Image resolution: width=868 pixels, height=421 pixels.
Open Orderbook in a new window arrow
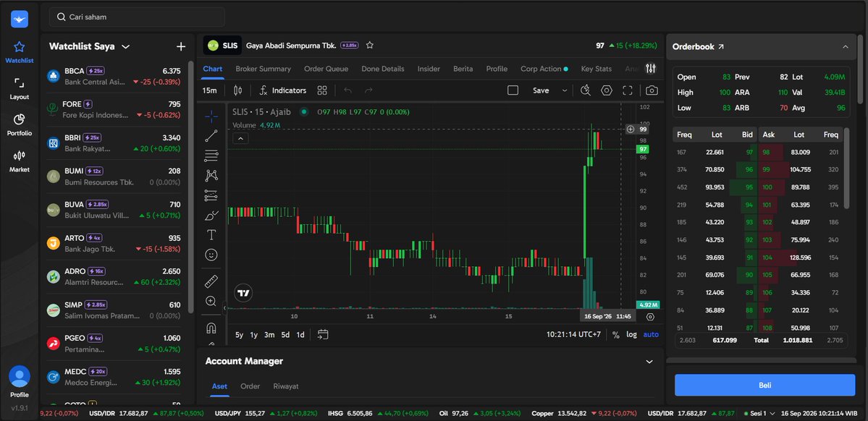(721, 47)
